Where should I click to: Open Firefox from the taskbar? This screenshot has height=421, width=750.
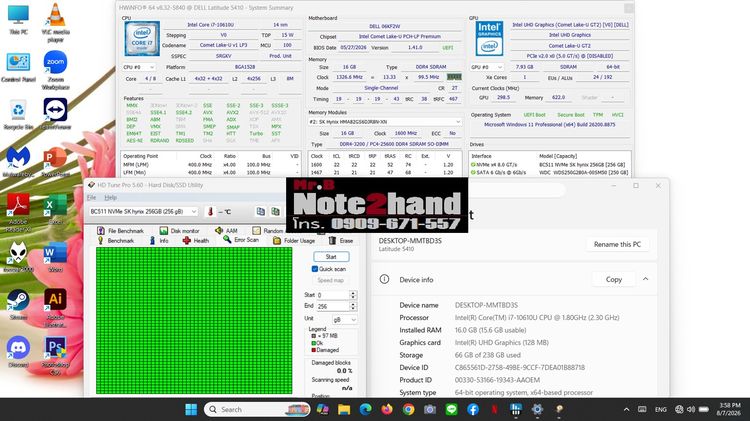[386, 410]
